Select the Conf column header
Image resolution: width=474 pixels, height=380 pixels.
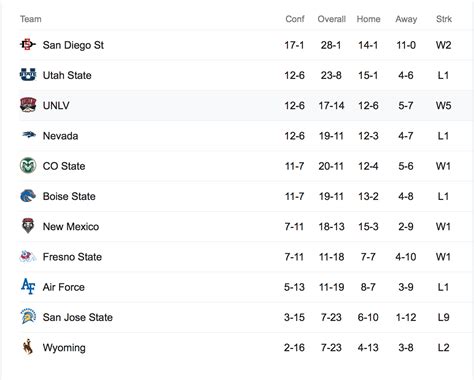point(295,19)
